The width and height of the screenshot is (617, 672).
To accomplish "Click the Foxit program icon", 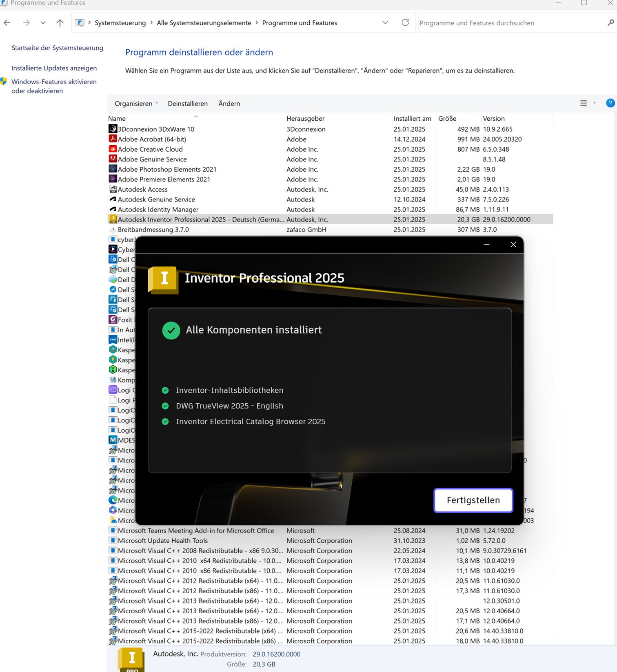I will 113,320.
